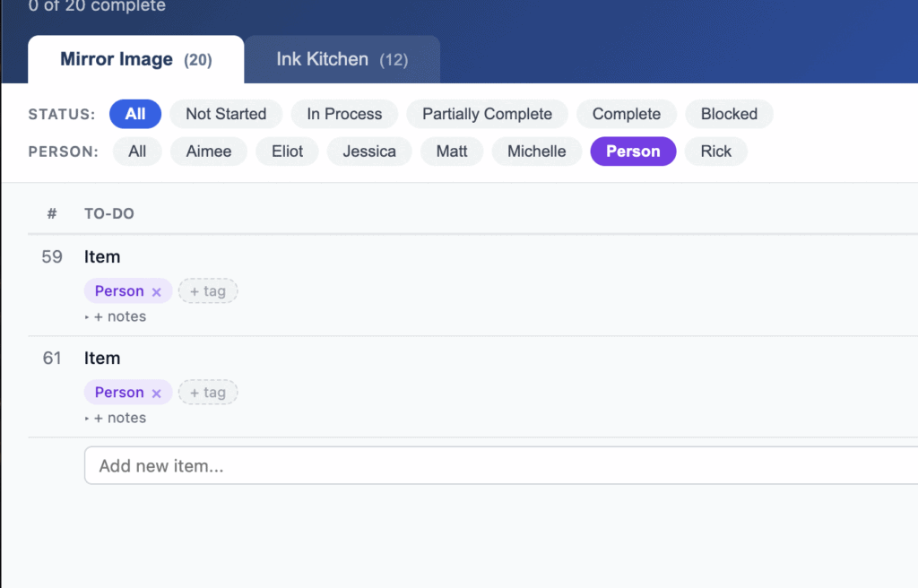Filter by Complete status

627,114
